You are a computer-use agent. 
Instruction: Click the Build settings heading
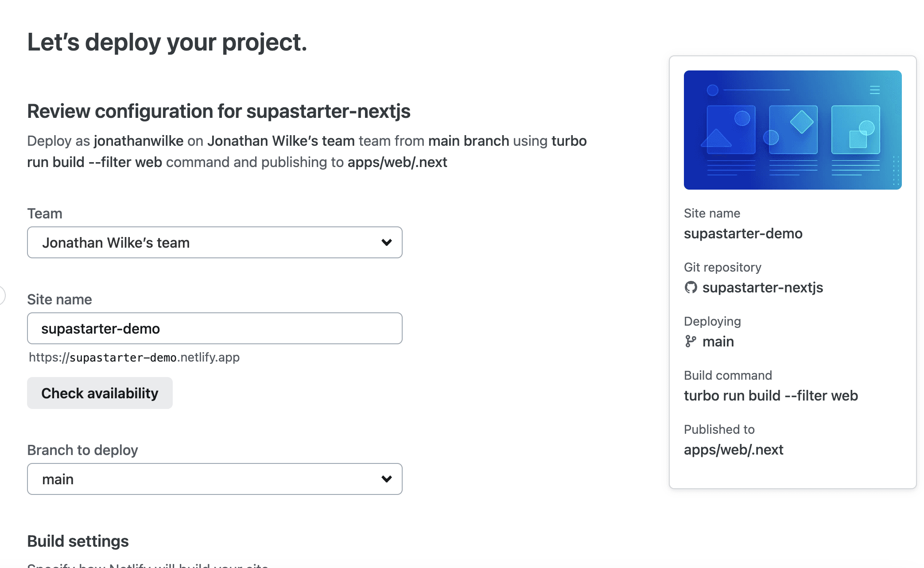click(78, 541)
